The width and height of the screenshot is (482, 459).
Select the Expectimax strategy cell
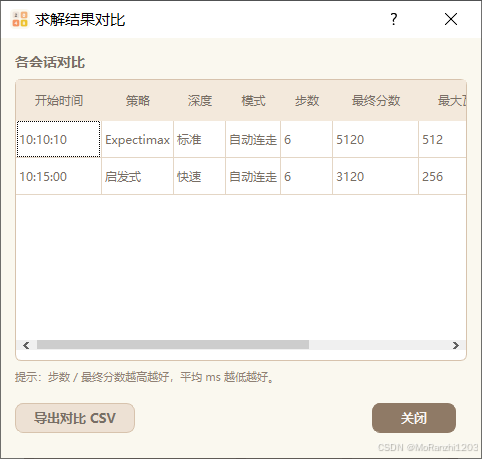pyautogui.click(x=137, y=139)
